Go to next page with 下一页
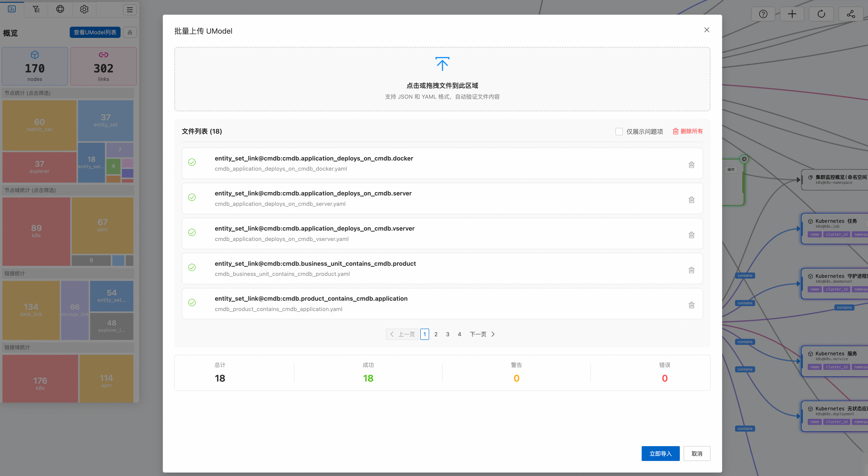Screen dimensions: 868x476 click(482, 334)
